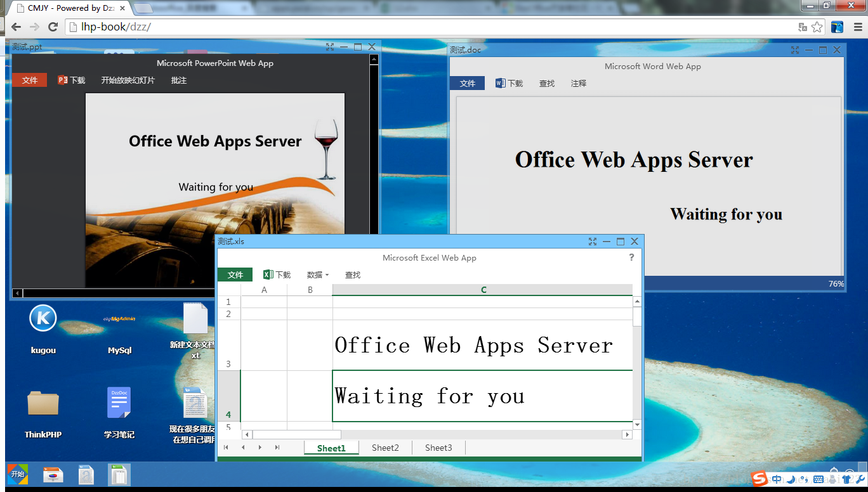This screenshot has width=868, height=492.
Task: Switch to Sheet2 tab
Action: (385, 448)
